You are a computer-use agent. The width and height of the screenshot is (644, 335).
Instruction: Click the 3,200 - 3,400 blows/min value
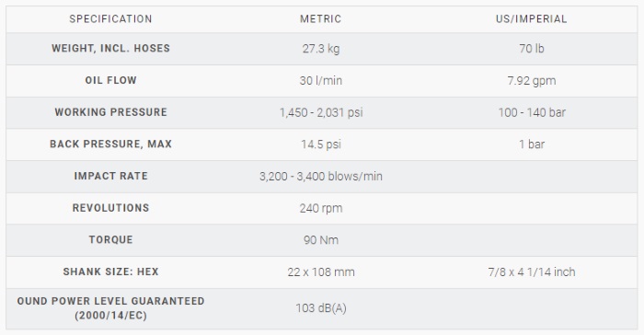321,177
